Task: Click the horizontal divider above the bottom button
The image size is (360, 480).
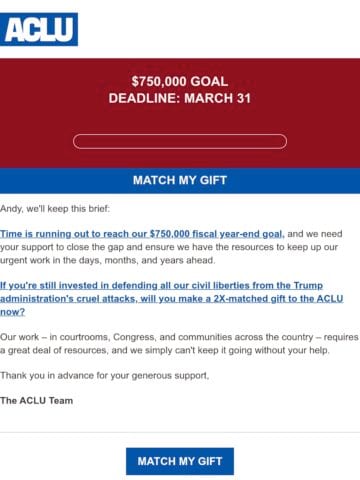Action: pyautogui.click(x=180, y=433)
